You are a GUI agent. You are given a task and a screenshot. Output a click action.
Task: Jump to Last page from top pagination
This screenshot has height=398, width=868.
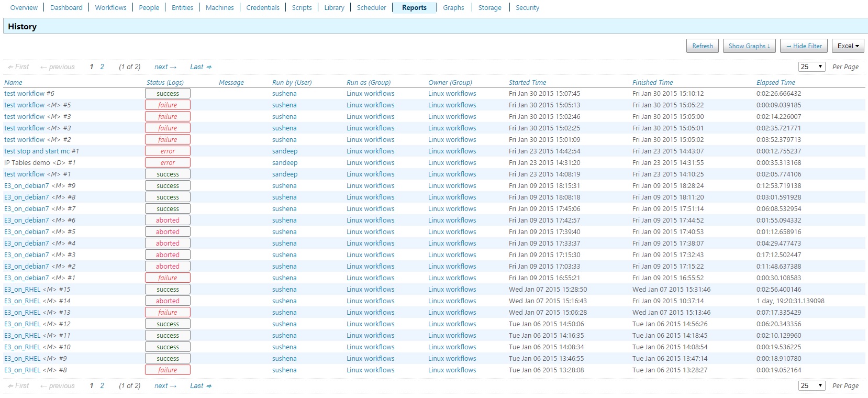[x=201, y=67]
